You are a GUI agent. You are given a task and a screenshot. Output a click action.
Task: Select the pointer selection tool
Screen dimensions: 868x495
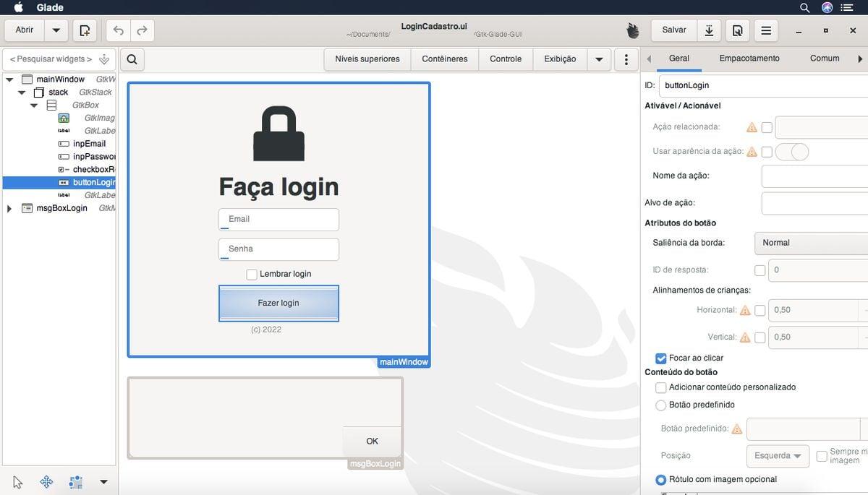[x=18, y=482]
